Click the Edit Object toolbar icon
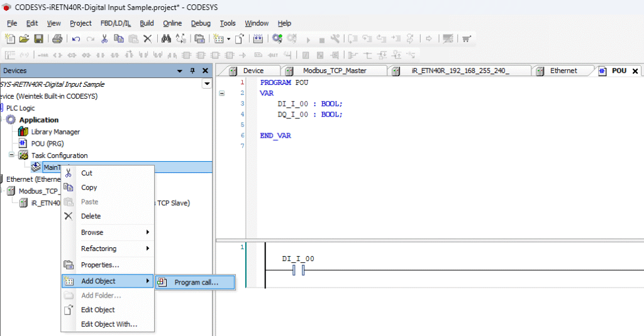Viewport: 644px width, 336px height. (240, 38)
